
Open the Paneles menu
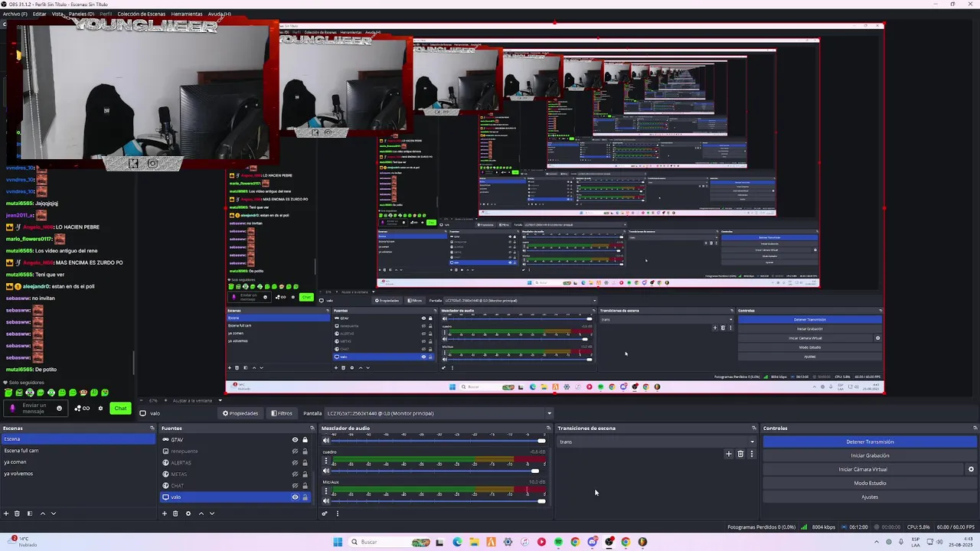[x=82, y=14]
